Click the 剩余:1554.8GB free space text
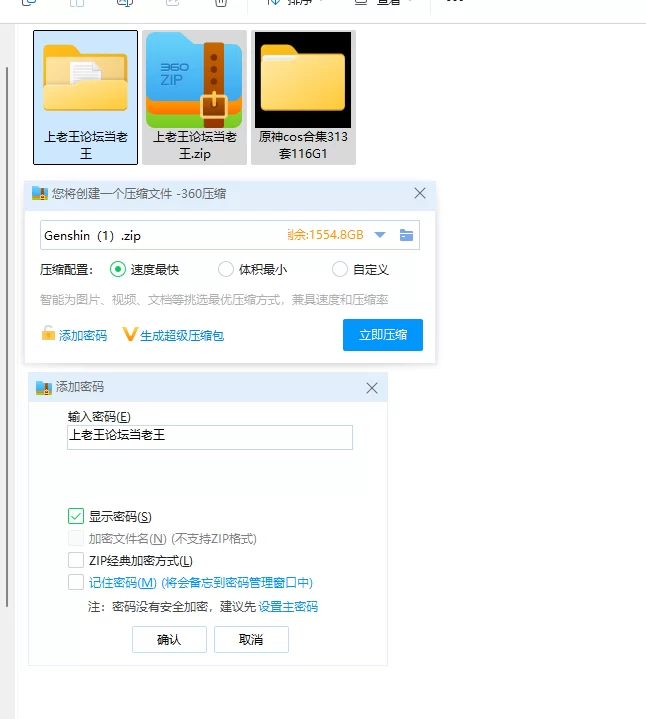 326,235
